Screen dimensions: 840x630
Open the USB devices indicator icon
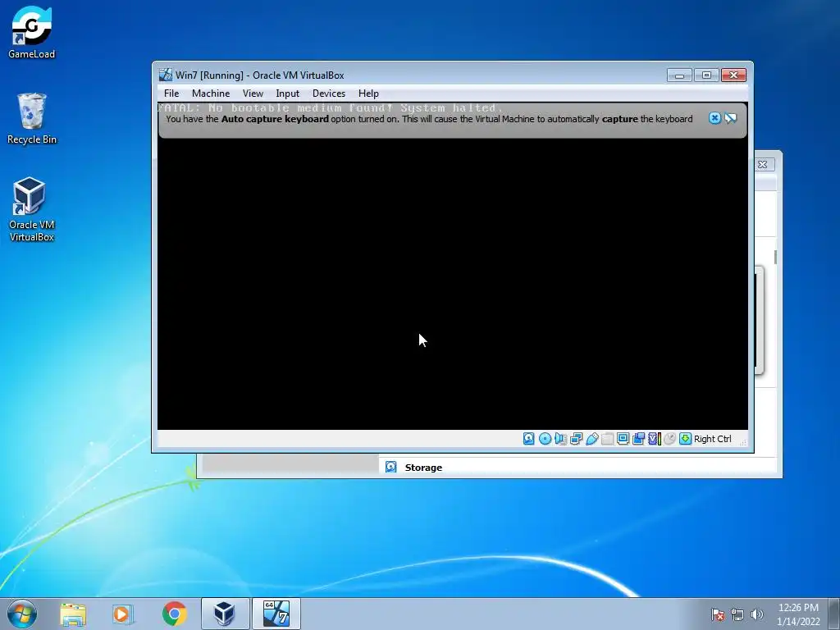(592, 439)
